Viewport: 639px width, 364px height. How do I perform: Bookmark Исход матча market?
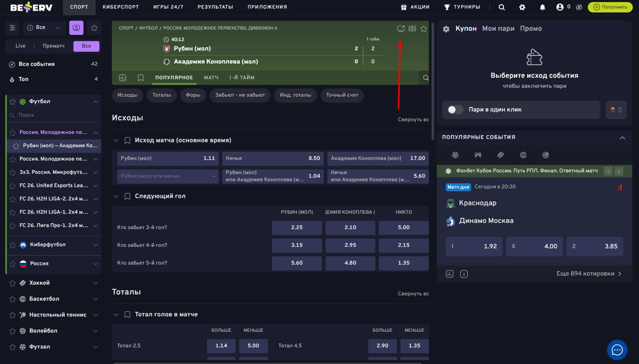click(127, 140)
